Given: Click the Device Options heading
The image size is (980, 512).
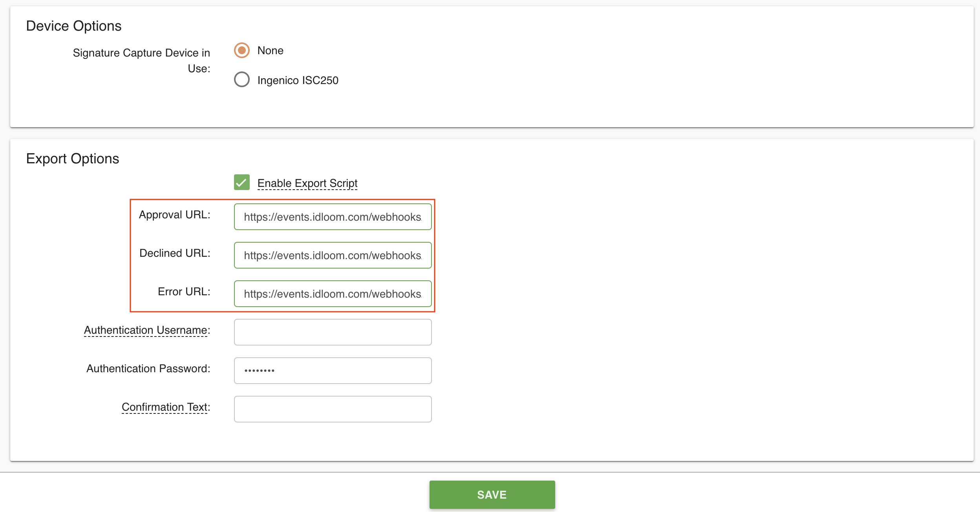Looking at the screenshot, I should click(x=74, y=26).
